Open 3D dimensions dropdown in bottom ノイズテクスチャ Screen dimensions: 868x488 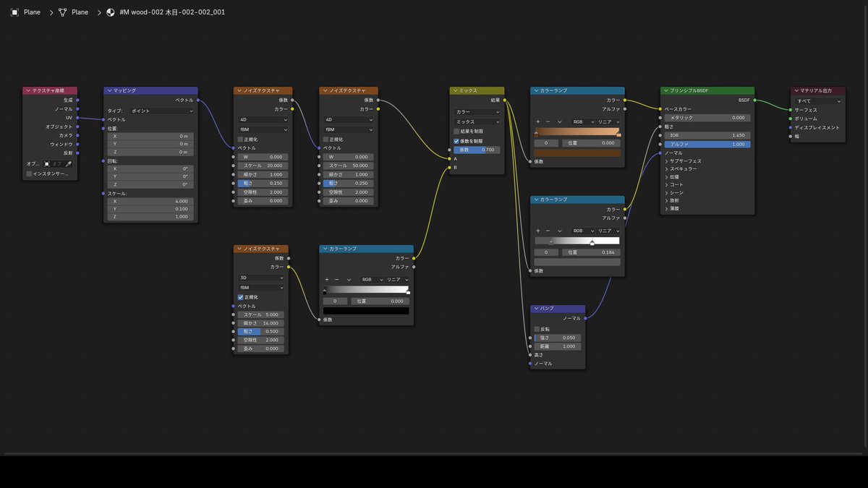[263, 278]
